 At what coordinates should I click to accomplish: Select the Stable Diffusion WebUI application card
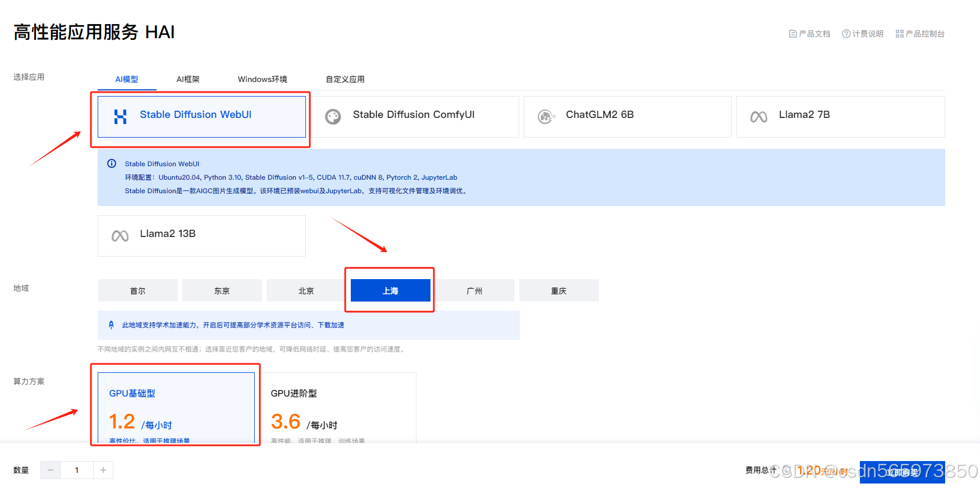(x=202, y=117)
